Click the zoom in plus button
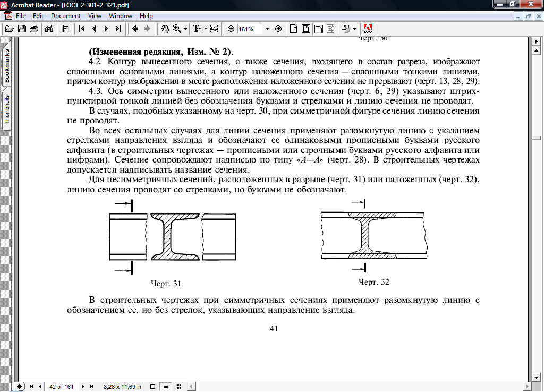The height and width of the screenshot is (392, 544). click(x=278, y=29)
